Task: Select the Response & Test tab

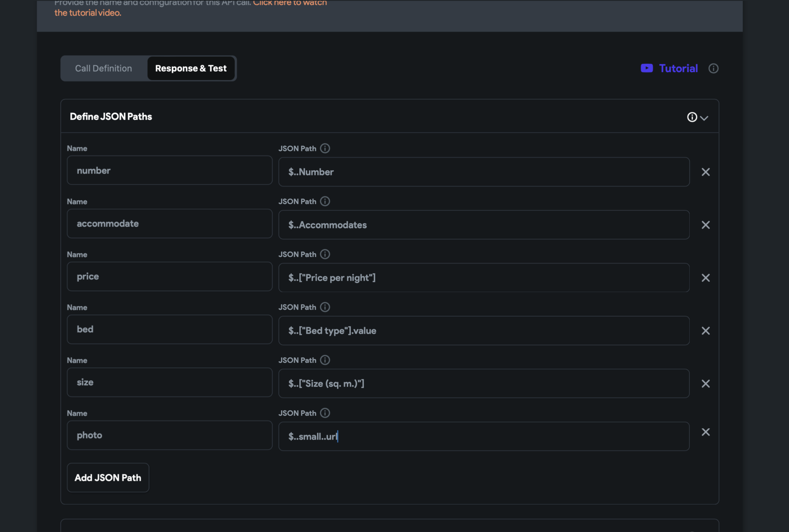Action: click(x=191, y=68)
